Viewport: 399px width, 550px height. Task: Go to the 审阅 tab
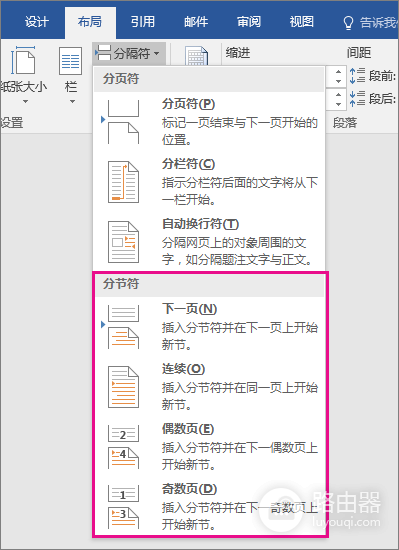(x=249, y=22)
